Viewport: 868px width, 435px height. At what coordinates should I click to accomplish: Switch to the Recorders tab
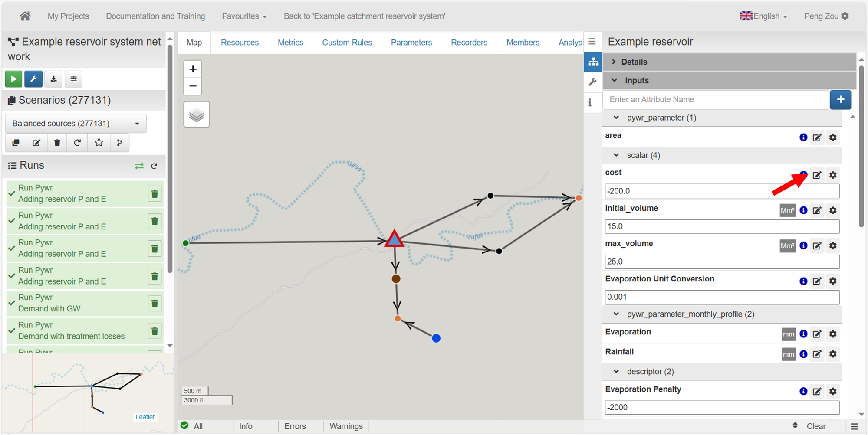tap(469, 43)
